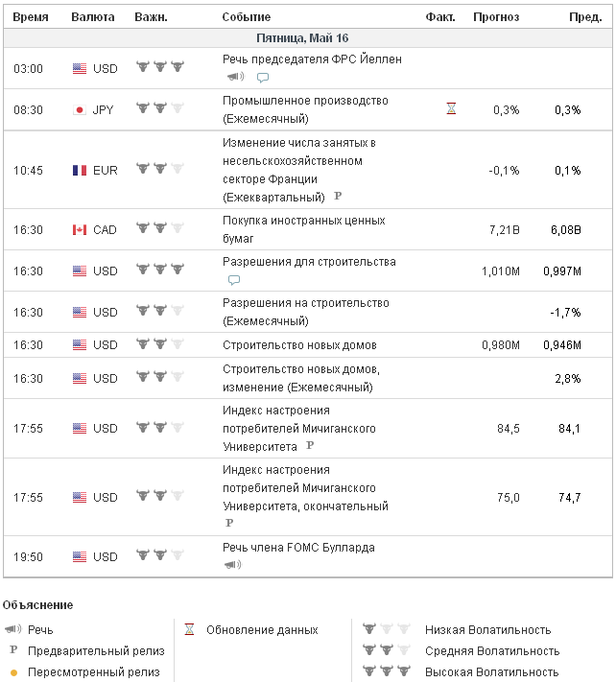Screen dimensions: 616x682
Task: Click Прогноз column header
Action: click(496, 17)
